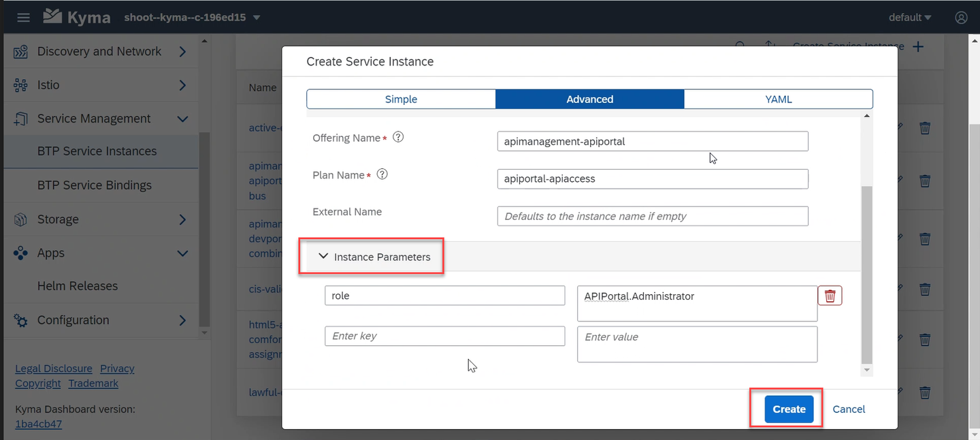Open the cluster selector shoot--kyma--c-196ed15
The width and height of the screenshot is (980, 440).
tap(192, 17)
